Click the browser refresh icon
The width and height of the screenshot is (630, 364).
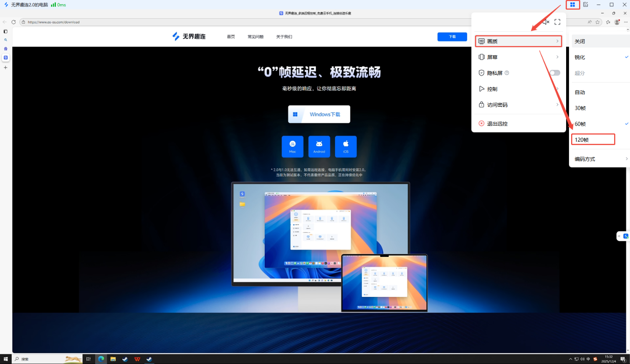(13, 22)
